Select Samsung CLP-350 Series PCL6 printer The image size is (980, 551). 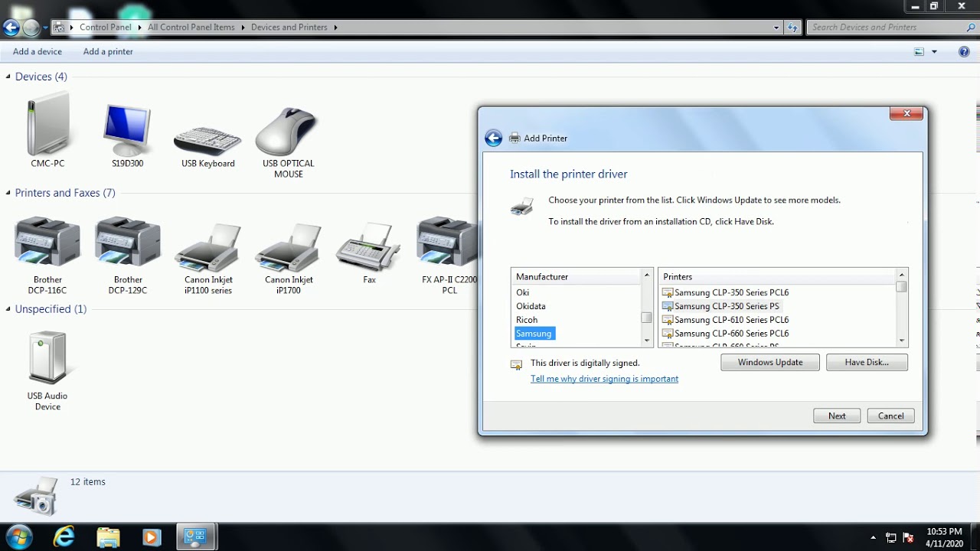[725, 292]
